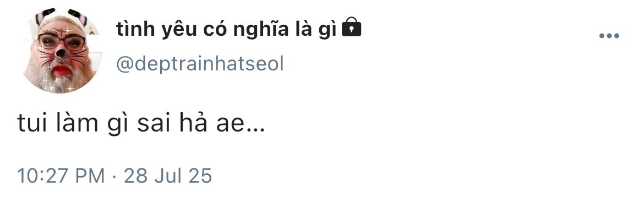
Task: Expand tweet actions using the ellipsis icon
Action: (x=609, y=36)
